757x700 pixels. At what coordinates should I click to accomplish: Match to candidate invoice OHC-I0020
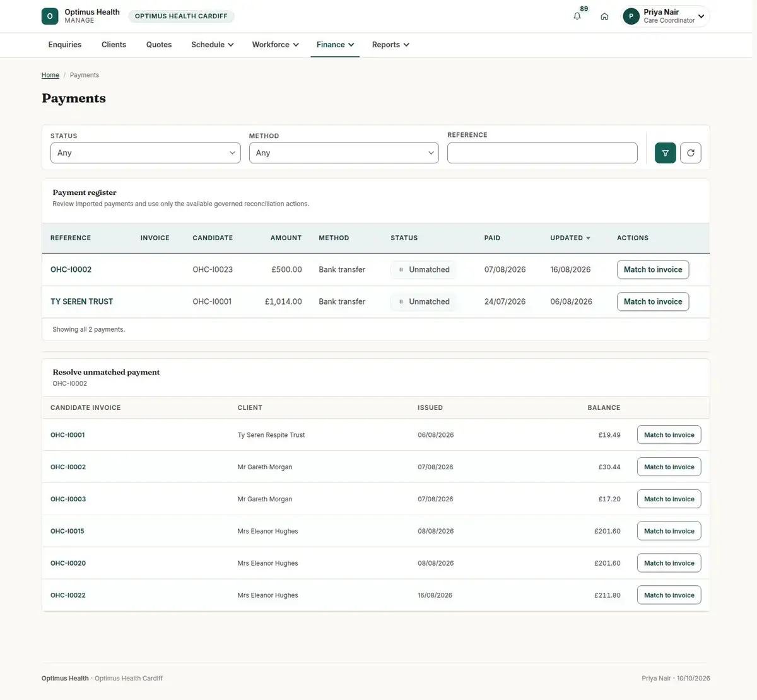[669, 564]
